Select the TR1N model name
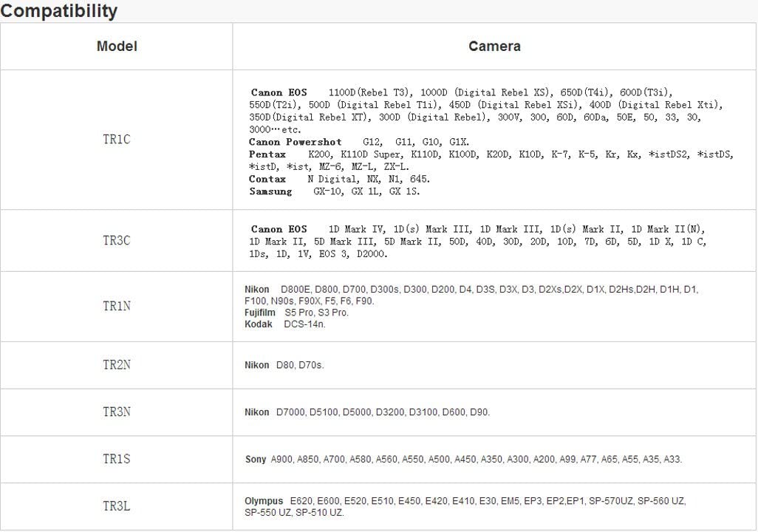This screenshot has width=758, height=532. pos(117,306)
